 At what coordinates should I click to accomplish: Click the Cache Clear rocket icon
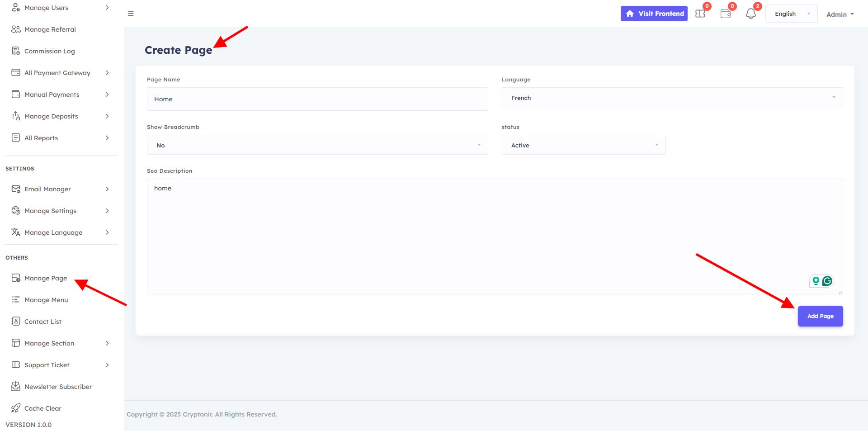[16, 408]
